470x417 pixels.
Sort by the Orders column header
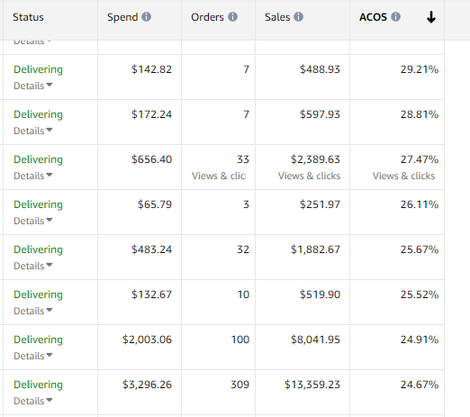[207, 17]
